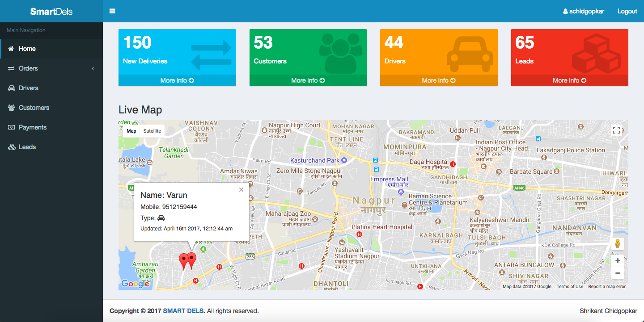Open the schidgopkar user profile link
The image size is (644, 322).
[x=584, y=11]
